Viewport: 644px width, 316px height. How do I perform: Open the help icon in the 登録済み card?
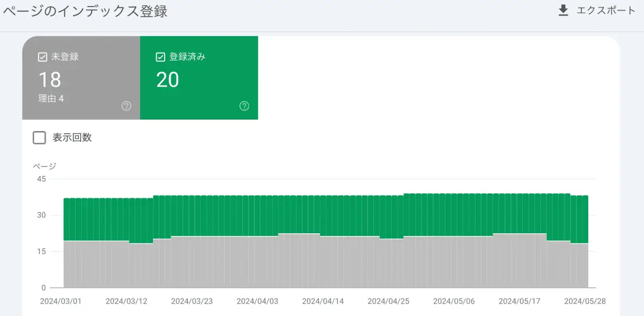[244, 106]
